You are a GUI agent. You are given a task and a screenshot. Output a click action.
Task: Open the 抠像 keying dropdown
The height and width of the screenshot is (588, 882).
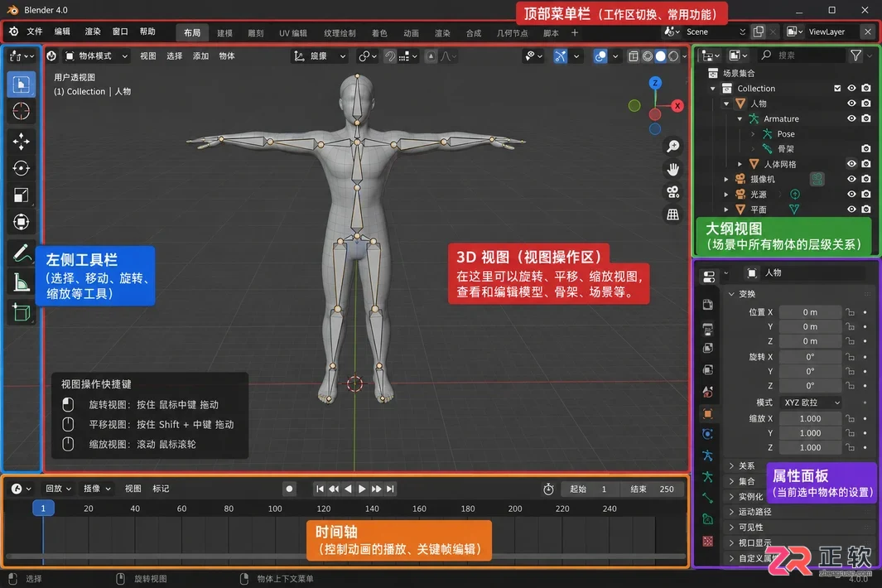(x=97, y=489)
